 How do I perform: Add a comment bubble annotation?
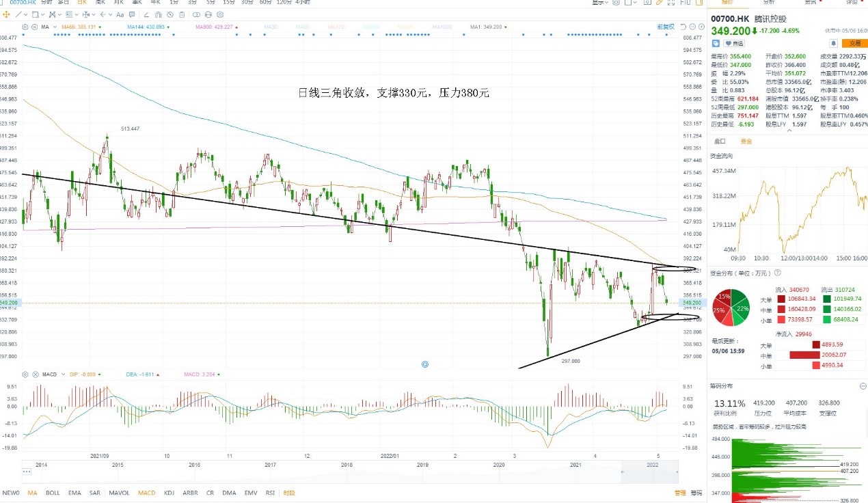(132, 15)
